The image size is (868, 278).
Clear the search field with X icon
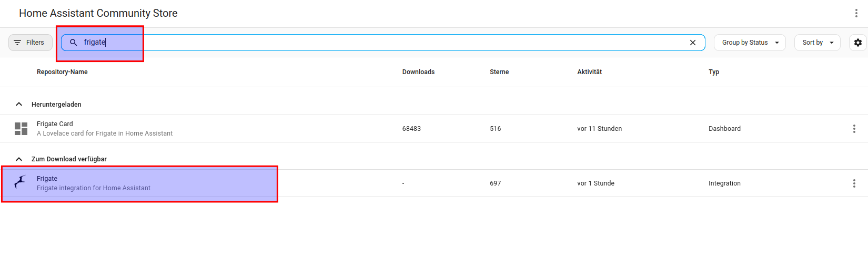[x=693, y=43]
